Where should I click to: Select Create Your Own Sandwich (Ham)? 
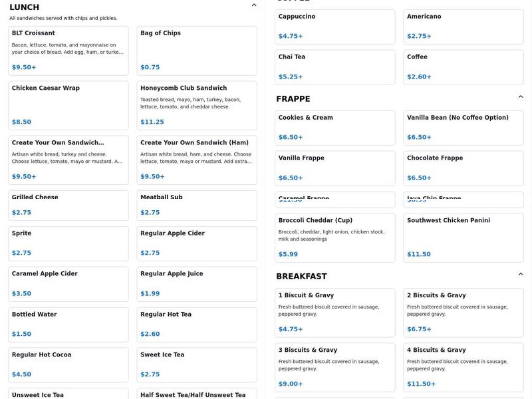(x=197, y=160)
